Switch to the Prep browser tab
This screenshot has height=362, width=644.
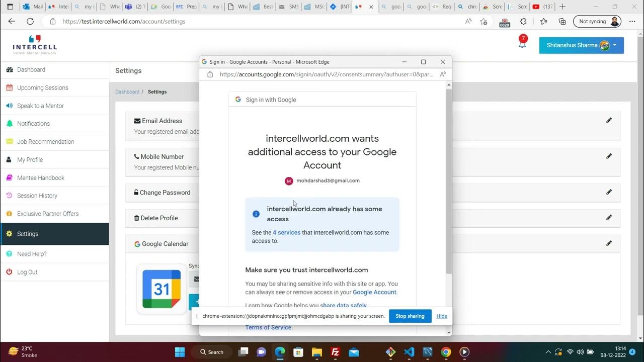(x=186, y=7)
